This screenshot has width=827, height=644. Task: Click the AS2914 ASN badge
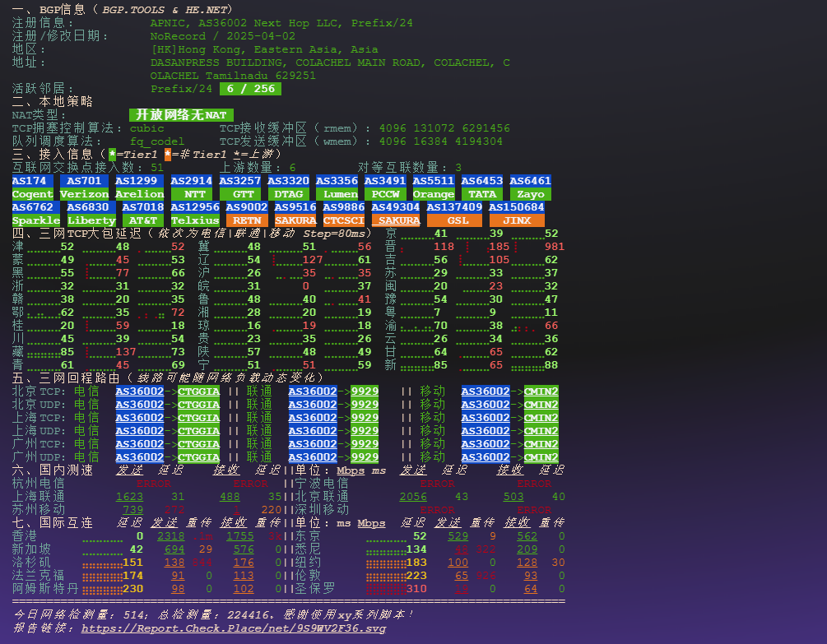click(x=191, y=181)
